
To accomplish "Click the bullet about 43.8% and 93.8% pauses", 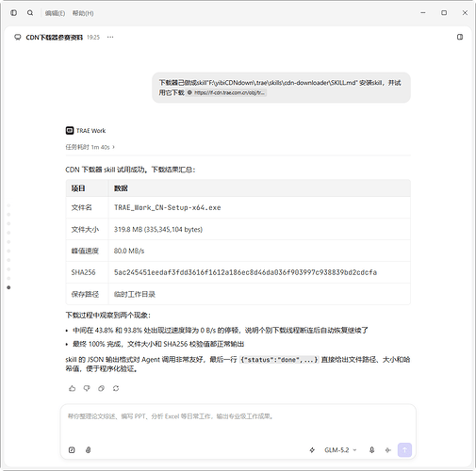I will click(x=221, y=331).
